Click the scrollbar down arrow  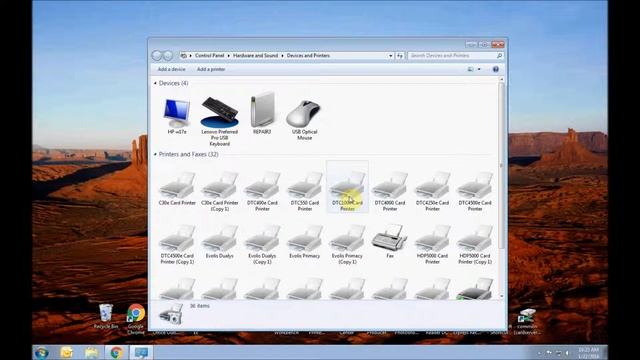(x=502, y=296)
